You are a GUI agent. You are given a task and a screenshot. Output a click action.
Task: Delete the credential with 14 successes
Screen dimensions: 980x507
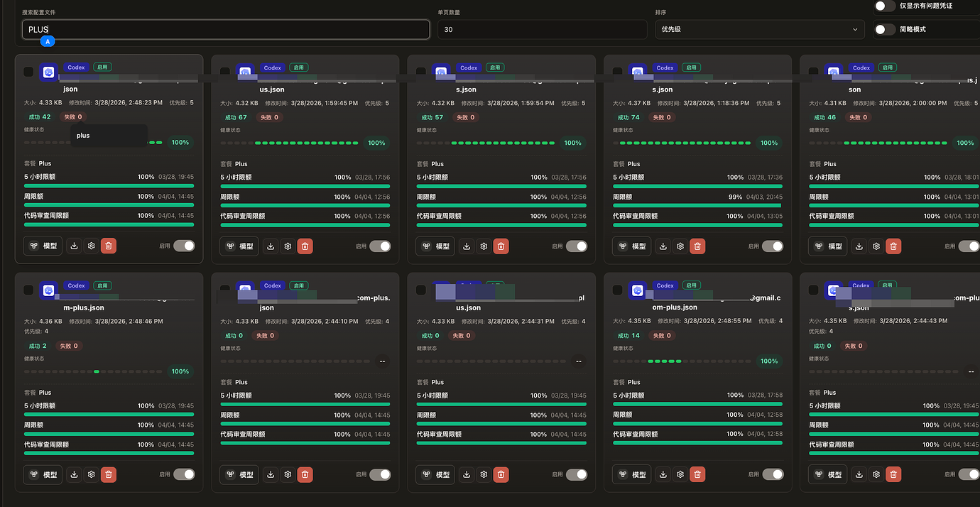click(x=697, y=474)
